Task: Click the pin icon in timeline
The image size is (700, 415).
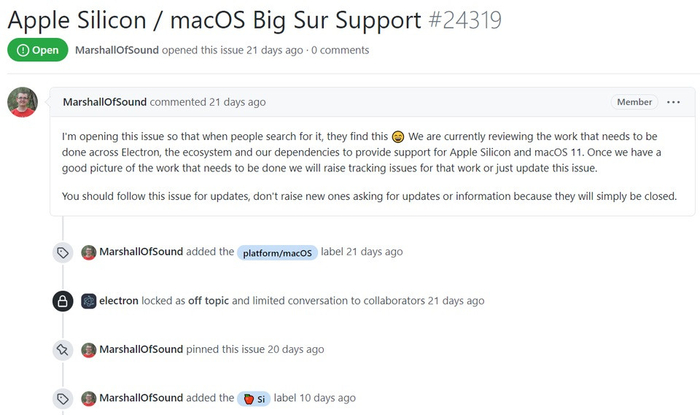Action: click(62, 349)
